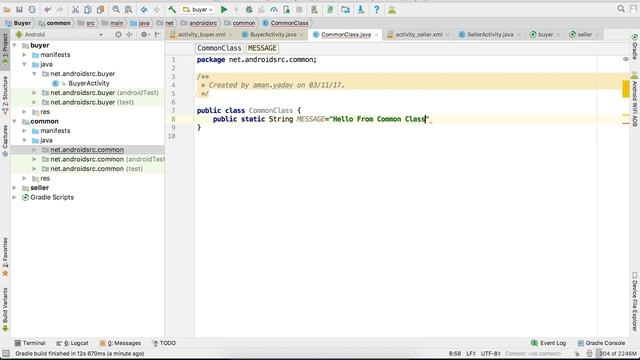Screen dimensions: 640x360
Task: Collapse net.androidsrc.buyer package
Action: click(34, 74)
